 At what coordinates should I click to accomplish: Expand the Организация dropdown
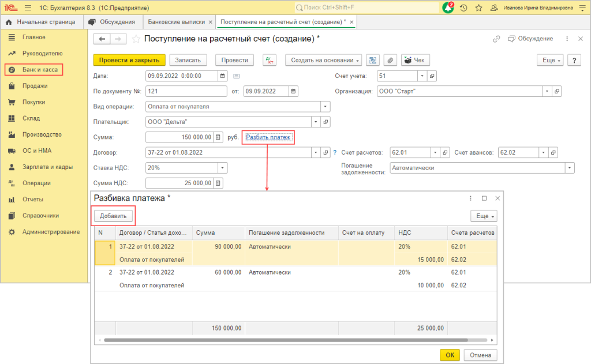(547, 91)
